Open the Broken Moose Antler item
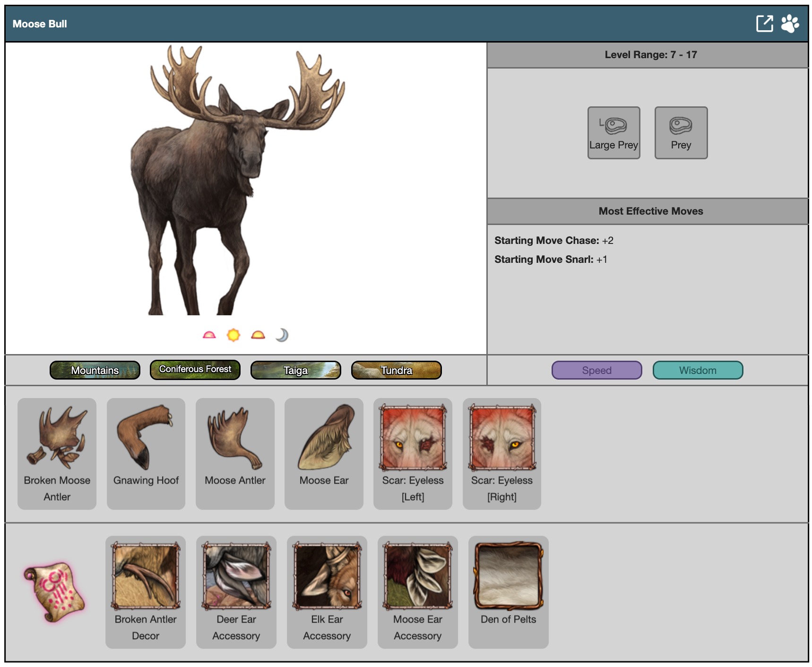 coord(57,453)
